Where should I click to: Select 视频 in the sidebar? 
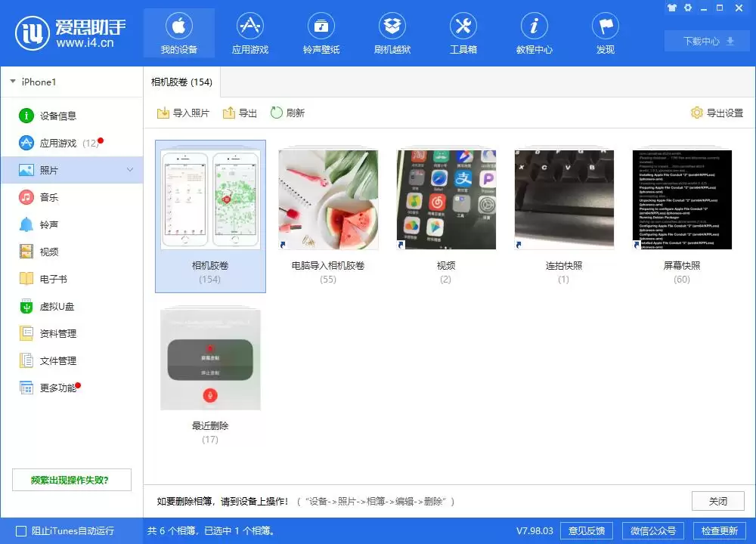71,252
